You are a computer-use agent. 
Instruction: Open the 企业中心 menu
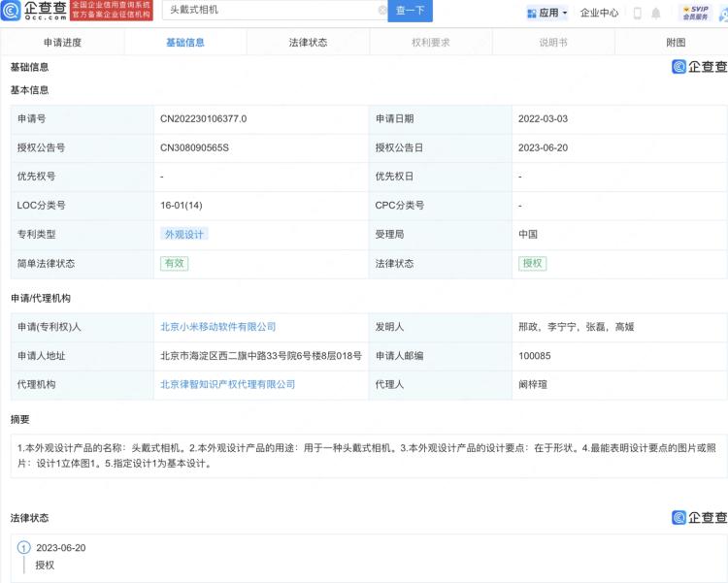[x=599, y=13]
